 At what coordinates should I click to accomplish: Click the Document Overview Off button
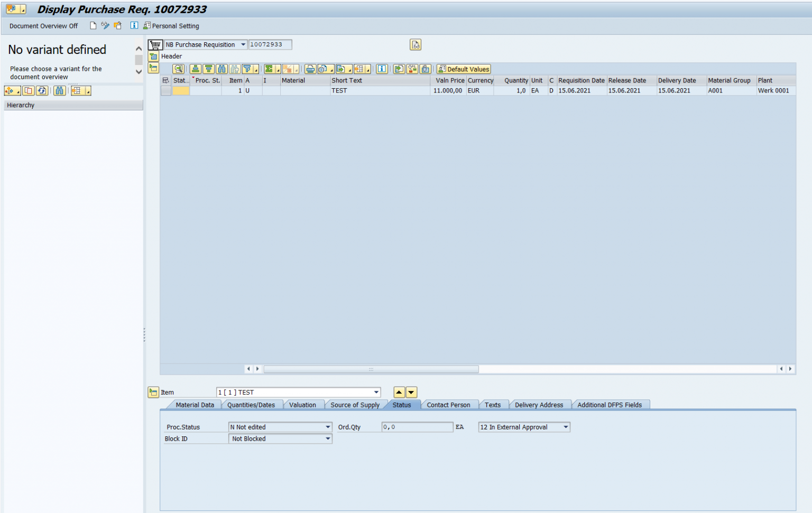43,25
